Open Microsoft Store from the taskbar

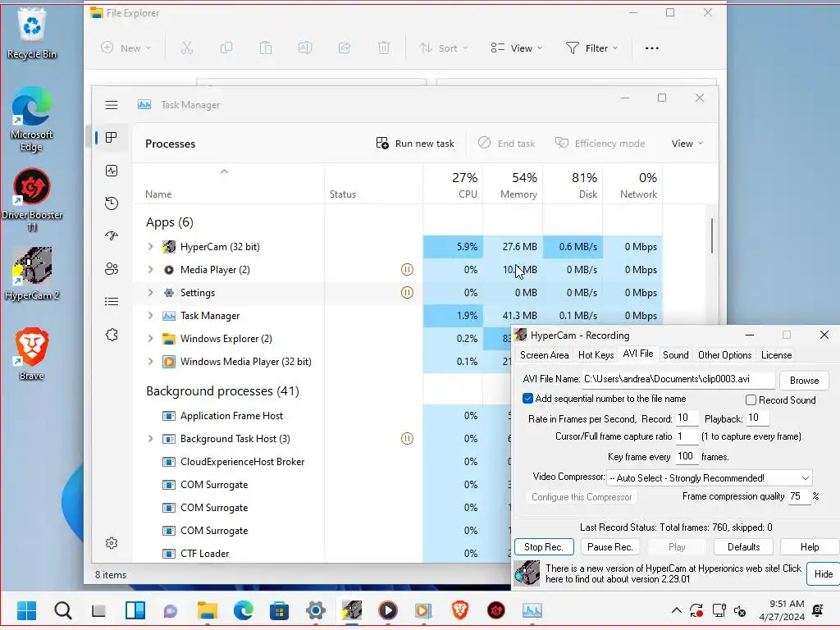(x=279, y=610)
